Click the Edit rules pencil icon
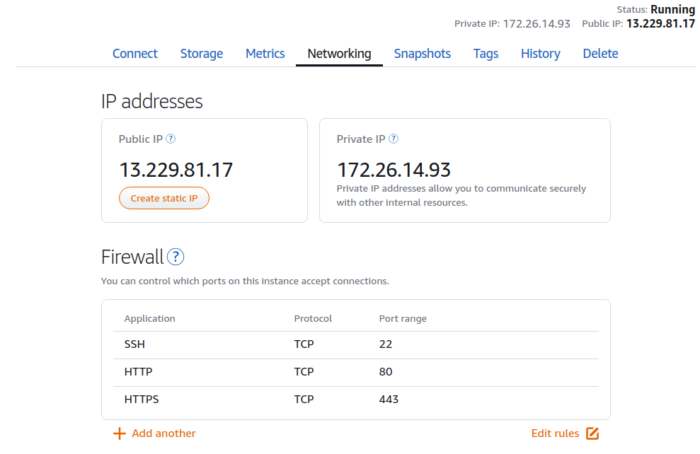700x454 pixels. pos(592,433)
